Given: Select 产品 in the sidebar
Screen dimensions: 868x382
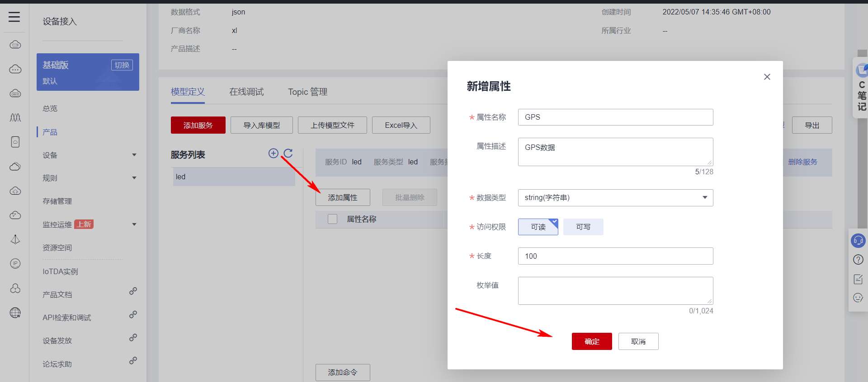Looking at the screenshot, I should (x=50, y=132).
